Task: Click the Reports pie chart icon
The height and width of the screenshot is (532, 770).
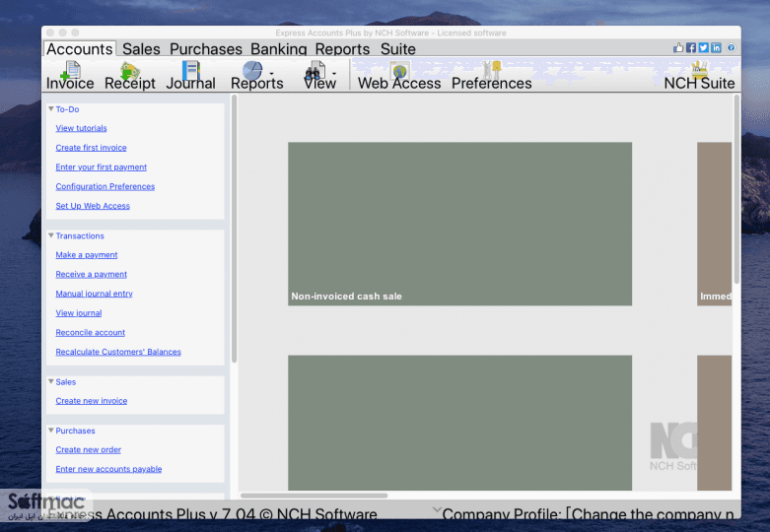Action: [x=252, y=70]
